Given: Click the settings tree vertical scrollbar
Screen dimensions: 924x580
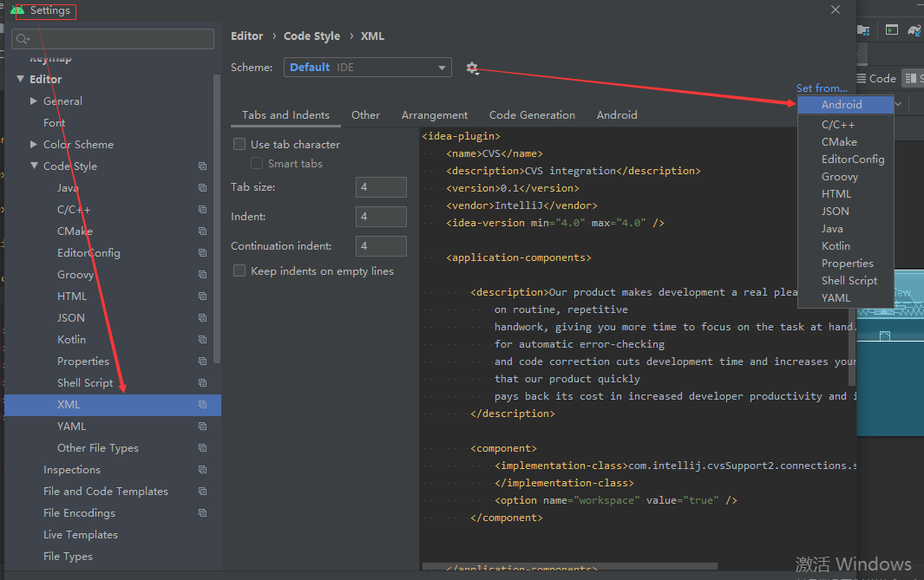Looking at the screenshot, I should pyautogui.click(x=217, y=219).
